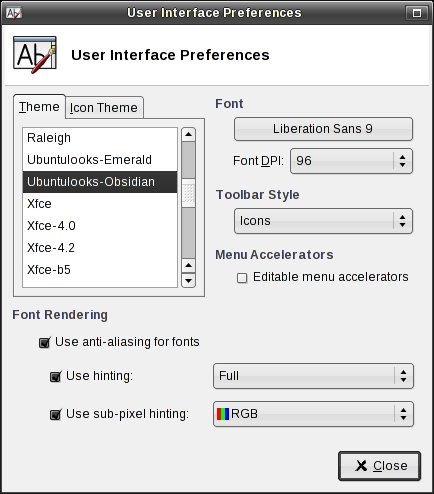Image resolution: width=434 pixels, height=494 pixels.
Task: Click the X icon on Close button
Action: (x=361, y=466)
